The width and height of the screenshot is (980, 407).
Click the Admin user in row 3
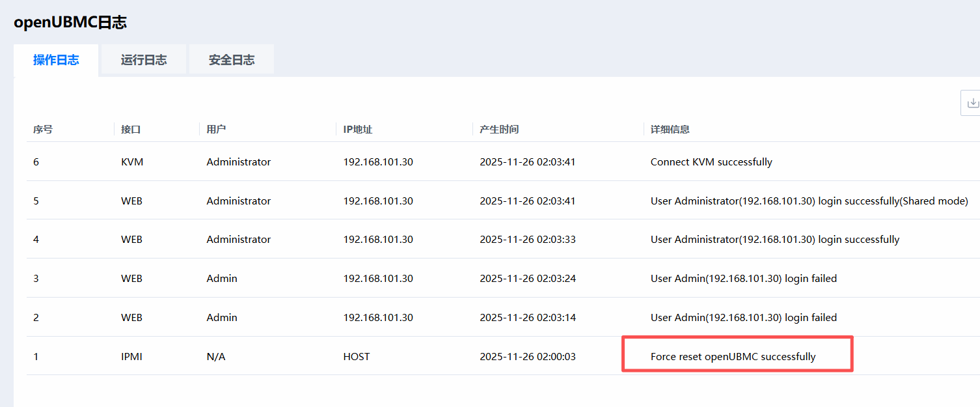click(x=222, y=279)
